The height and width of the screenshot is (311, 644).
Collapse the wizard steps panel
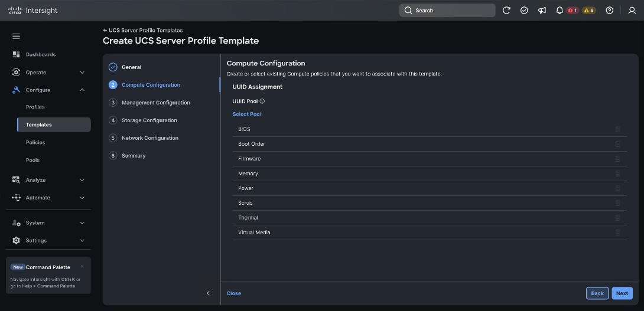point(208,293)
